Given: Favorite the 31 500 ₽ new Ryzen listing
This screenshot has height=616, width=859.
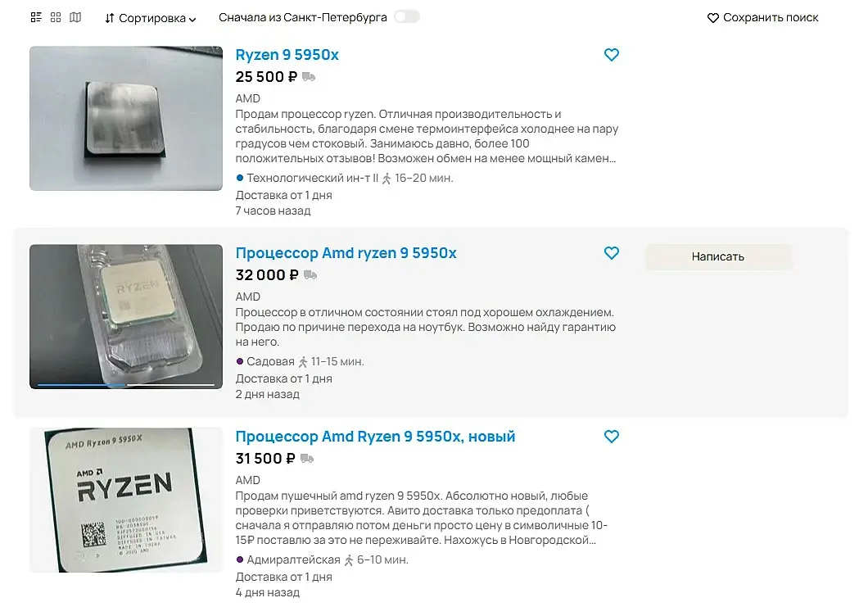Looking at the screenshot, I should [611, 437].
